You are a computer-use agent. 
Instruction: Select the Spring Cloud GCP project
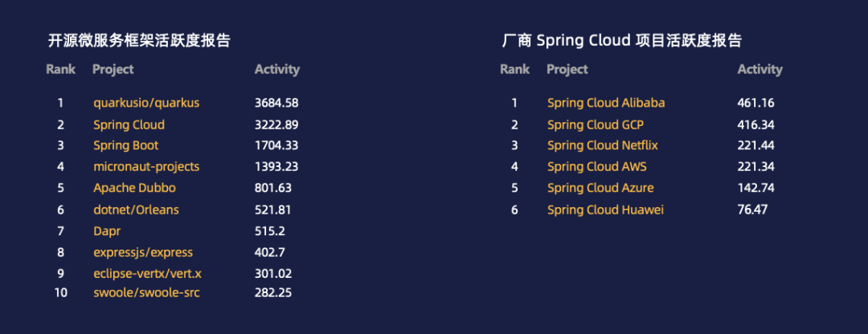coord(595,125)
